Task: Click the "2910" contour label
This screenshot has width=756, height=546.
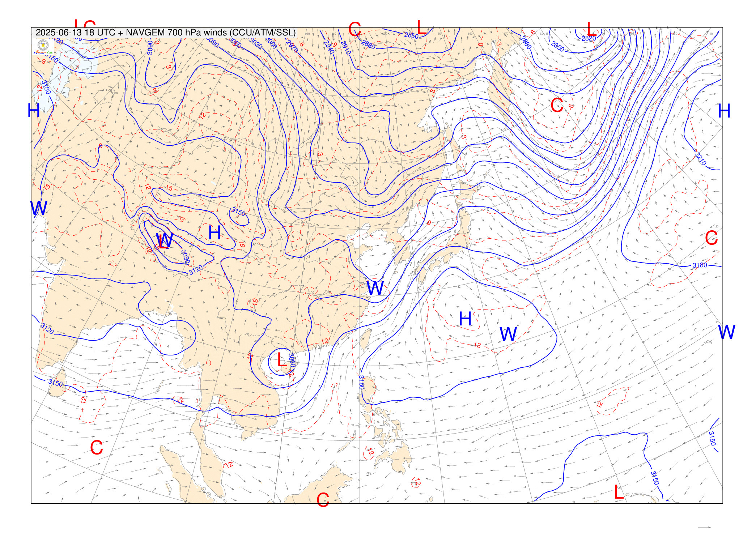Action: 345,48
